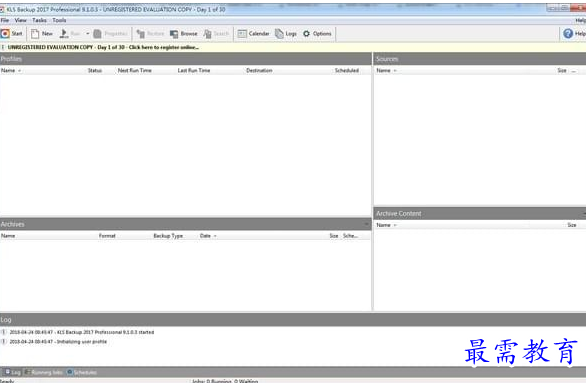586x383 pixels.
Task: Open profile Properties from toolbar
Action: pos(110,34)
